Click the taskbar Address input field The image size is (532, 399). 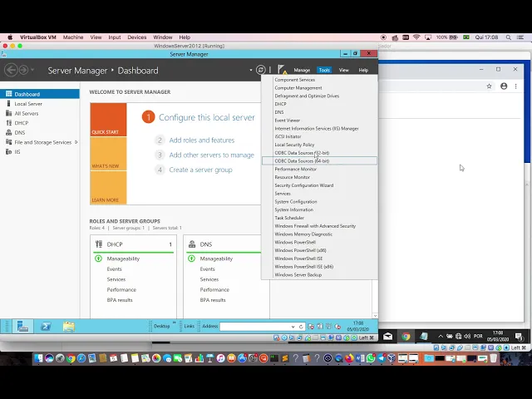click(254, 327)
